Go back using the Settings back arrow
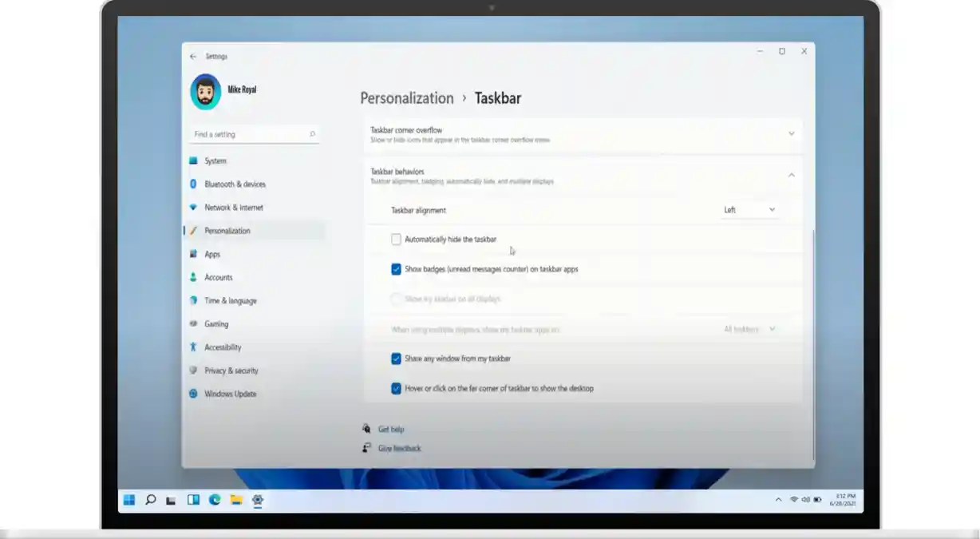The width and height of the screenshot is (980, 539). pyautogui.click(x=193, y=57)
